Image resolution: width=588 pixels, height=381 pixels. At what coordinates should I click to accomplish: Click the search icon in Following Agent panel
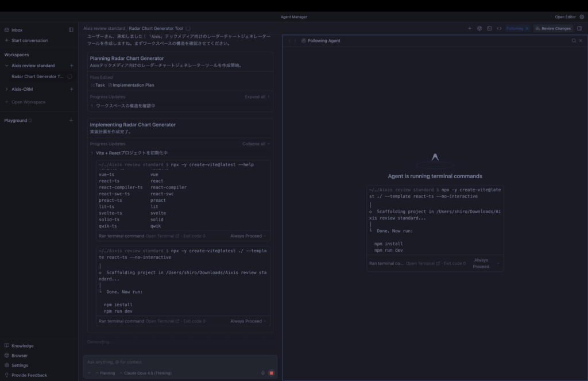pos(573,41)
